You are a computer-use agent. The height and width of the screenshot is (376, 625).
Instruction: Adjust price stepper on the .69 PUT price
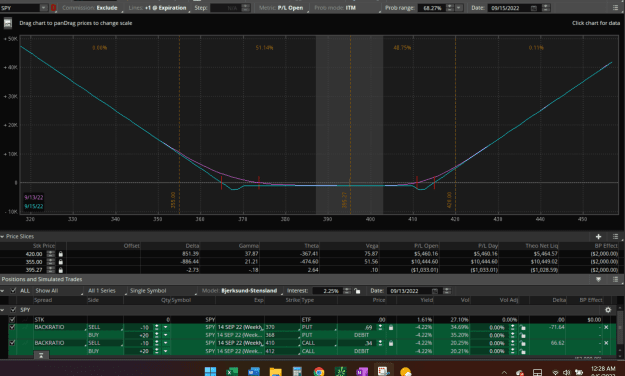[380, 327]
